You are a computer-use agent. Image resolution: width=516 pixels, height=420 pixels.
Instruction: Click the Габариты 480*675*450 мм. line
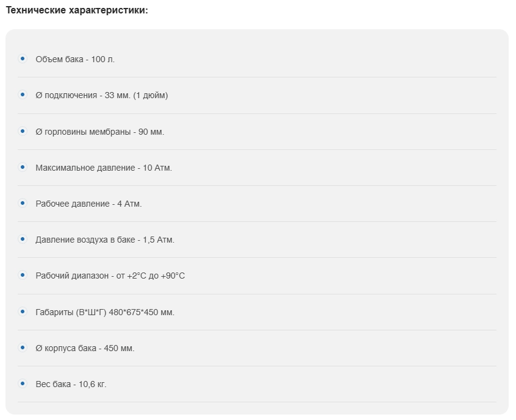[105, 312]
